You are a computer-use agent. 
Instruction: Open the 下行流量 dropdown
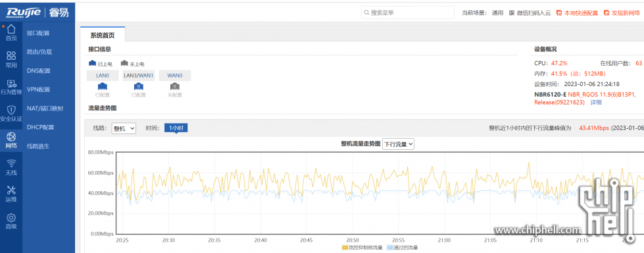pyautogui.click(x=399, y=144)
